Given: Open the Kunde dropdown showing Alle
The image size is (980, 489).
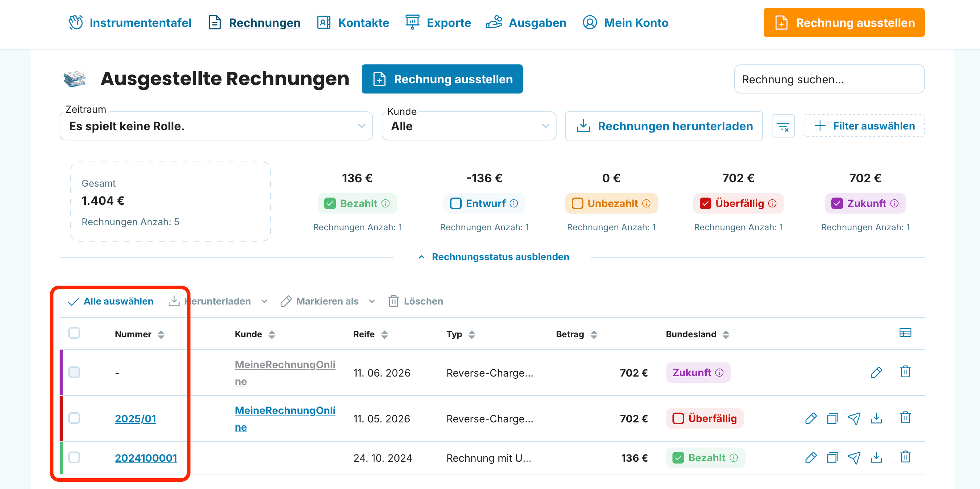Looking at the screenshot, I should point(469,126).
